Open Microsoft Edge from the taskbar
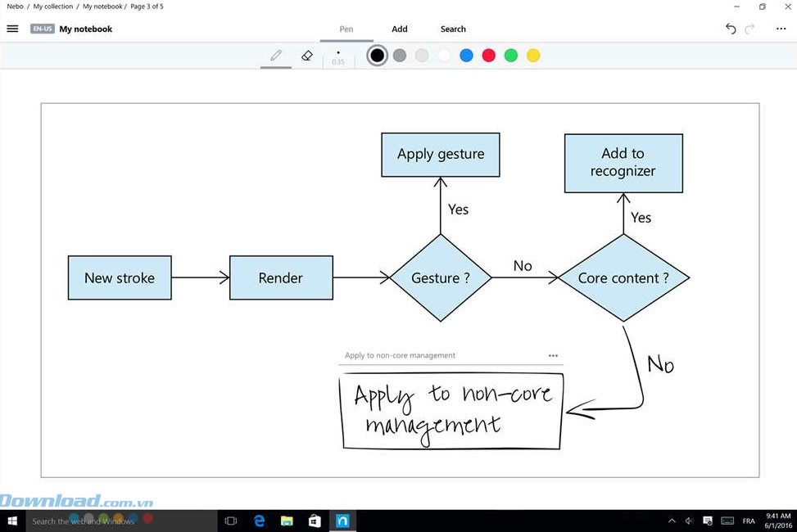This screenshot has height=532, width=797. [x=260, y=521]
